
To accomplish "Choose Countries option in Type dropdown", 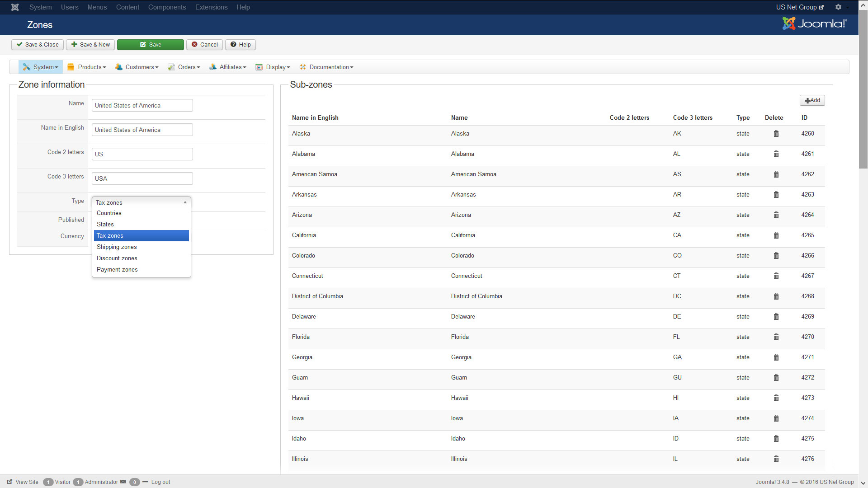I will 109,213.
